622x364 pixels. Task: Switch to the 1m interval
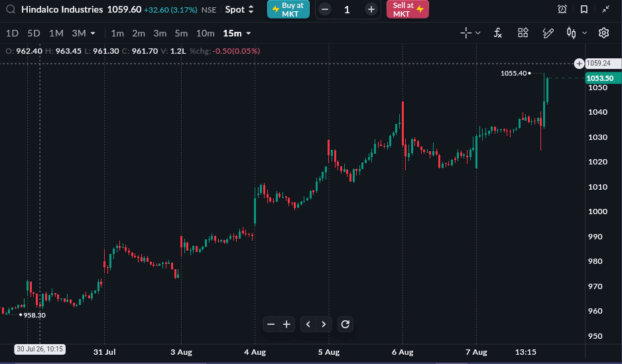tap(117, 33)
